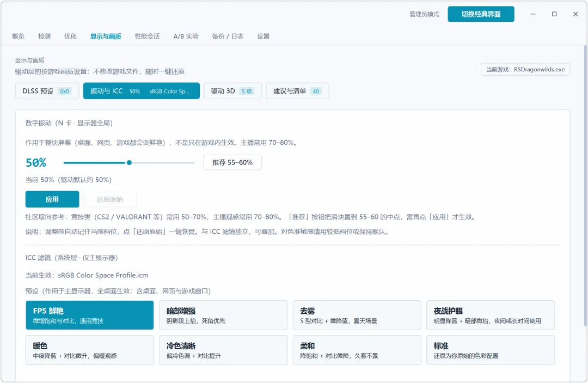Click the 还原原始 button
The height and width of the screenshot is (383, 588).
pos(110,199)
